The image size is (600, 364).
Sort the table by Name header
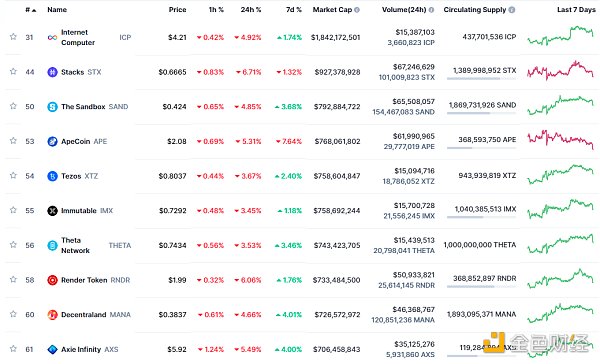click(57, 10)
